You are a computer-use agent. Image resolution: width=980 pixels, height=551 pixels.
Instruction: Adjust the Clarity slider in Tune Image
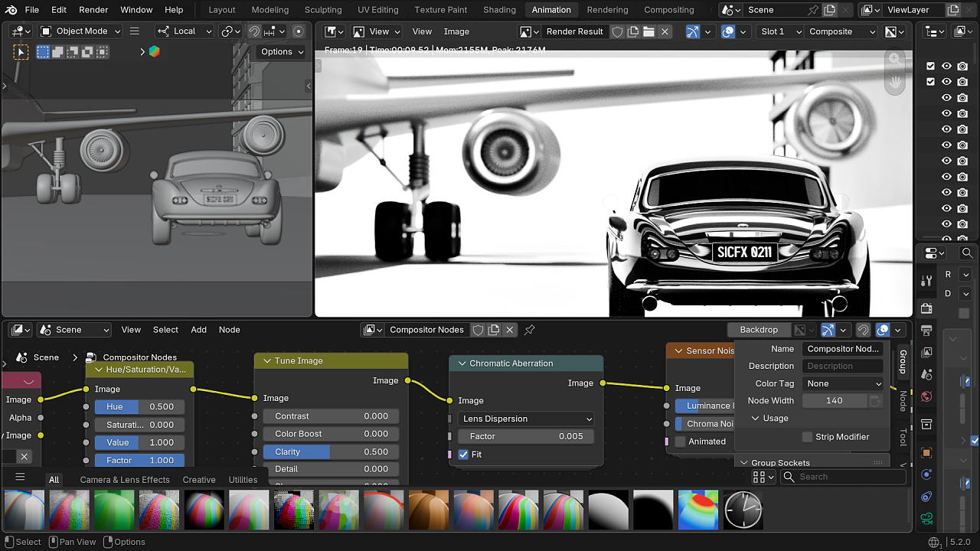click(332, 452)
